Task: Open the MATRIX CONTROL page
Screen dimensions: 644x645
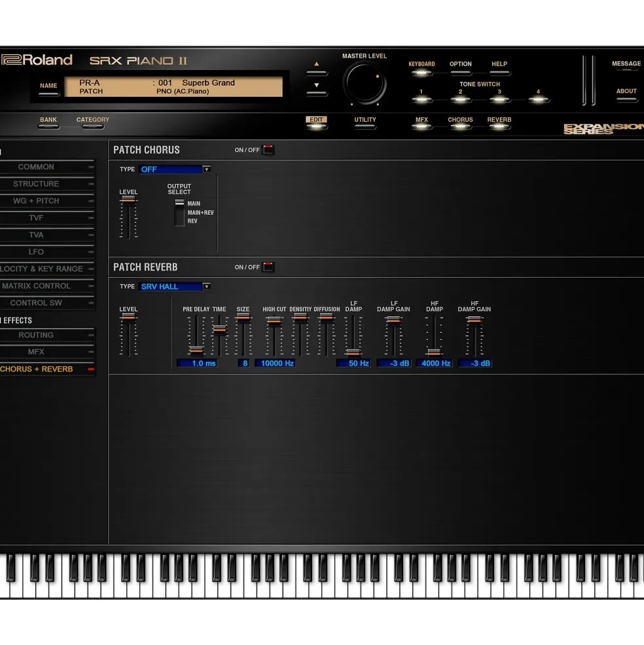Action: [x=47, y=286]
